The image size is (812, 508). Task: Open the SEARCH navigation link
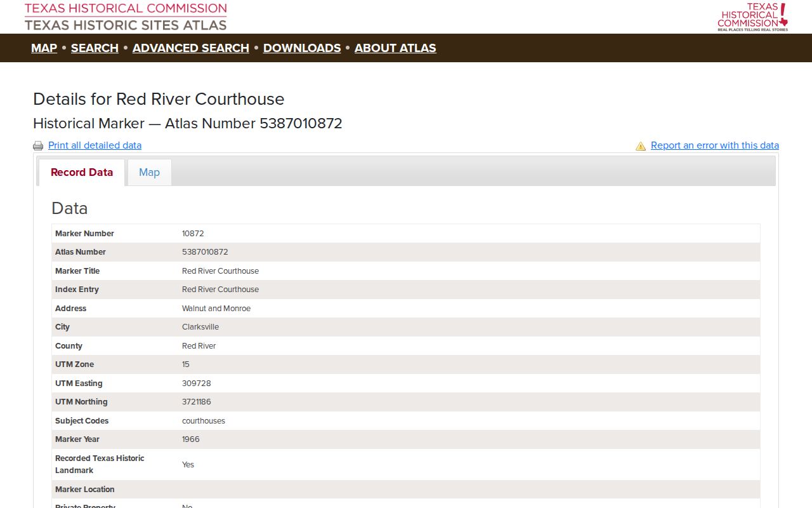[x=95, y=48]
